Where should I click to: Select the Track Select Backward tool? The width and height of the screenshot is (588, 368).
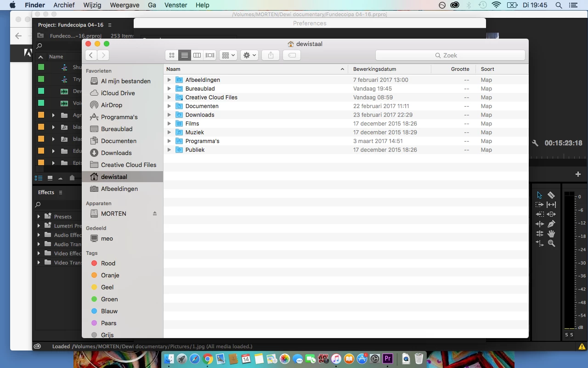click(x=539, y=214)
